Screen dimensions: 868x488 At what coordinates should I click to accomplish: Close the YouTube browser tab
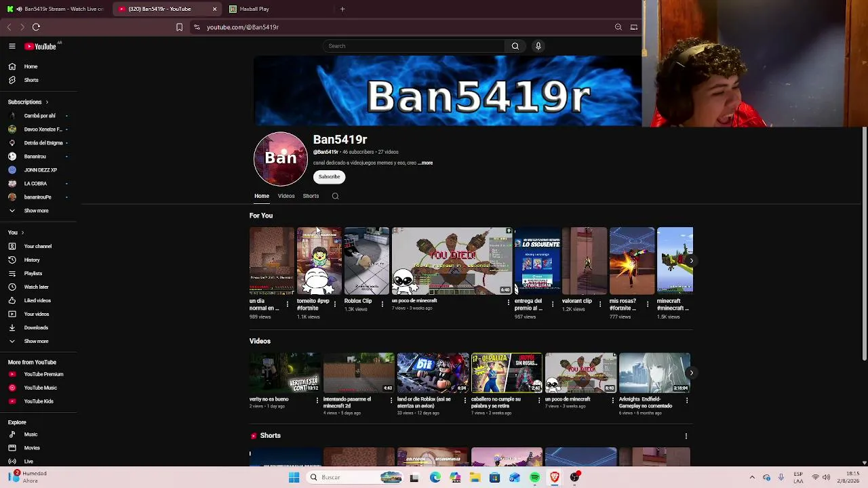pyautogui.click(x=214, y=9)
